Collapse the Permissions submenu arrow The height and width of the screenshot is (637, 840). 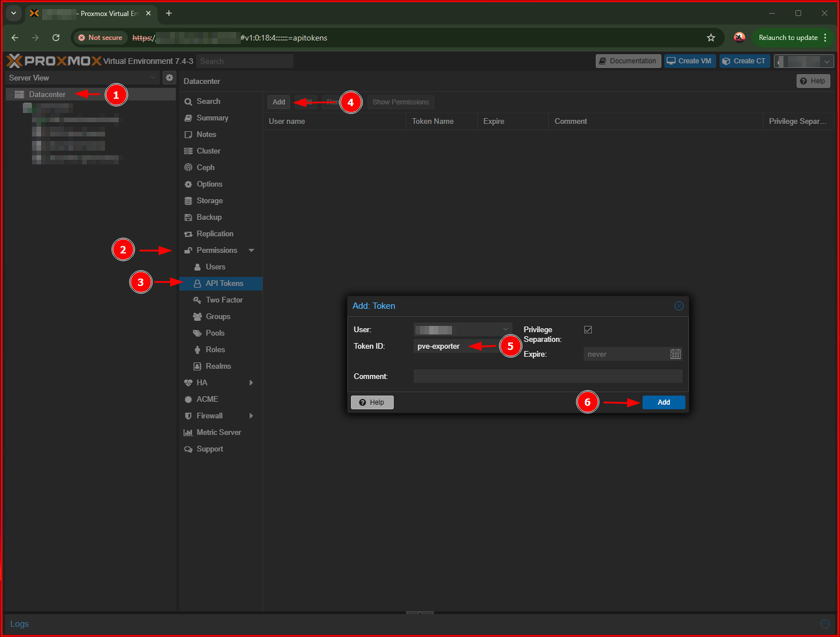pyautogui.click(x=252, y=251)
